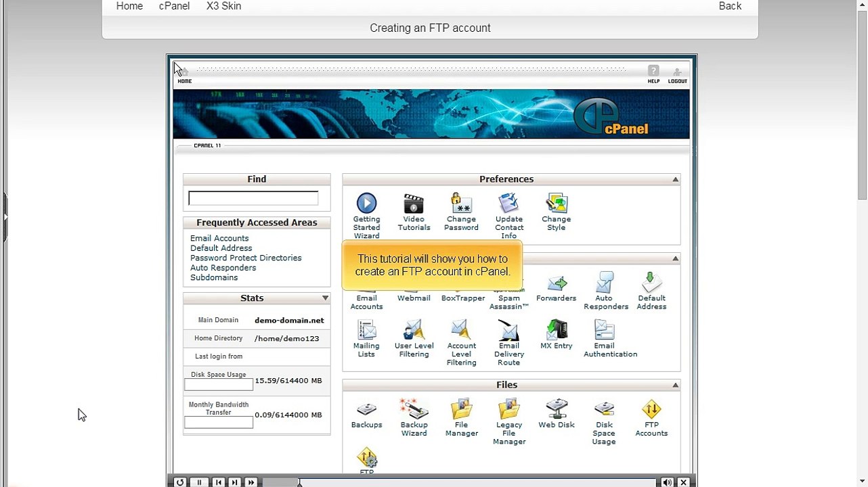Open Account Level Filtering
The height and width of the screenshot is (487, 868).
click(461, 330)
